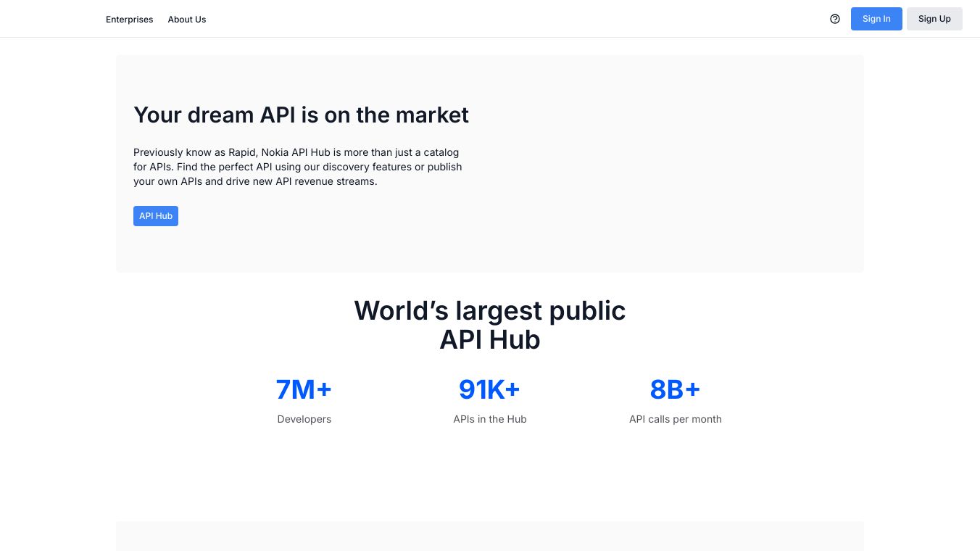The width and height of the screenshot is (980, 551).
Task: Click the 7M+ statistic
Action: pyautogui.click(x=304, y=389)
